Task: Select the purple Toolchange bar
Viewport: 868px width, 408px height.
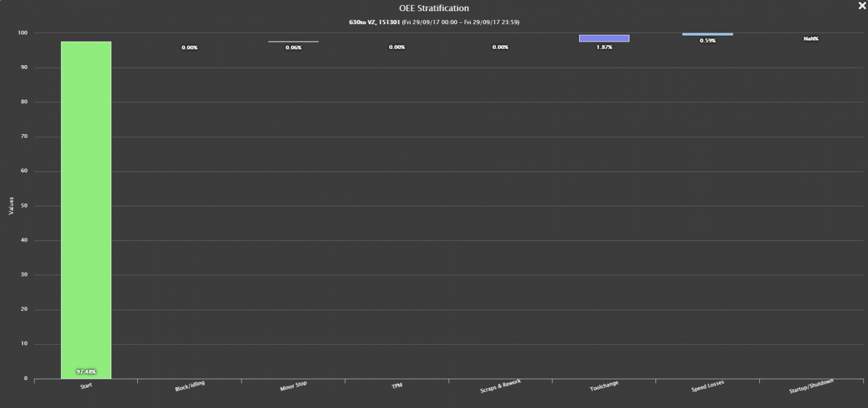Action: [604, 39]
